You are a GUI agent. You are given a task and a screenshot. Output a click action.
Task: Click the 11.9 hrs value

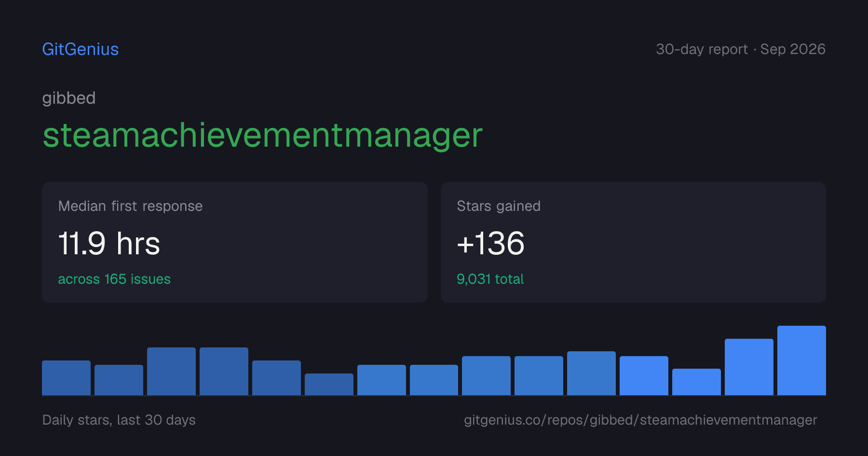click(x=109, y=243)
